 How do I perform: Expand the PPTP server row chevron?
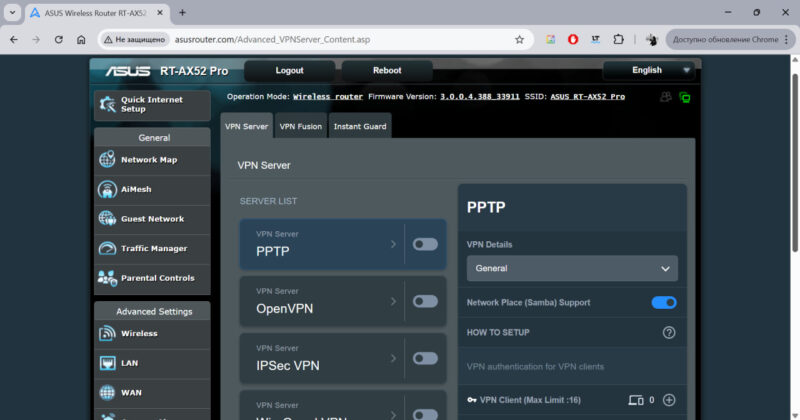(393, 244)
